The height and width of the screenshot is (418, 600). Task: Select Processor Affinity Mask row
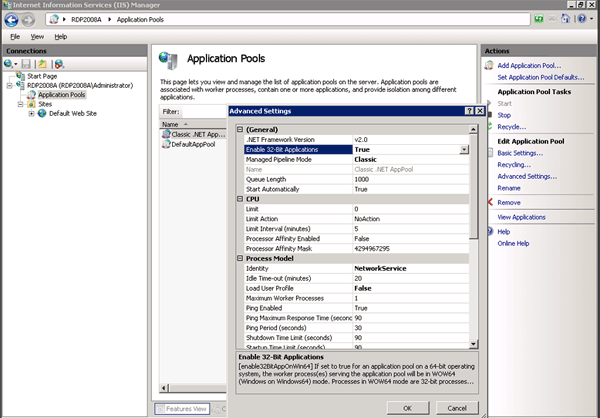(356, 248)
